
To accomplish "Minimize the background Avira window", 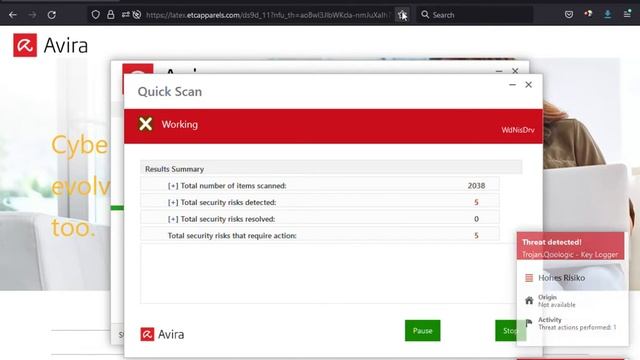I will coord(499,71).
